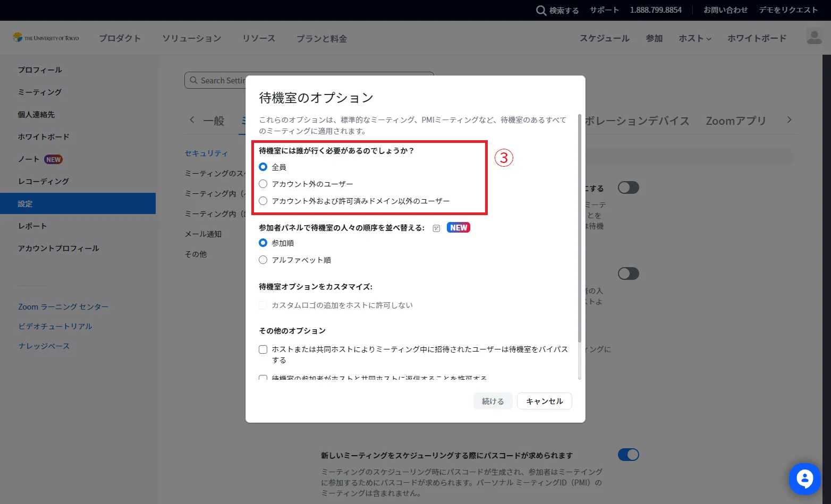
Task: Open the プロダクト navigation menu
Action: coord(120,38)
